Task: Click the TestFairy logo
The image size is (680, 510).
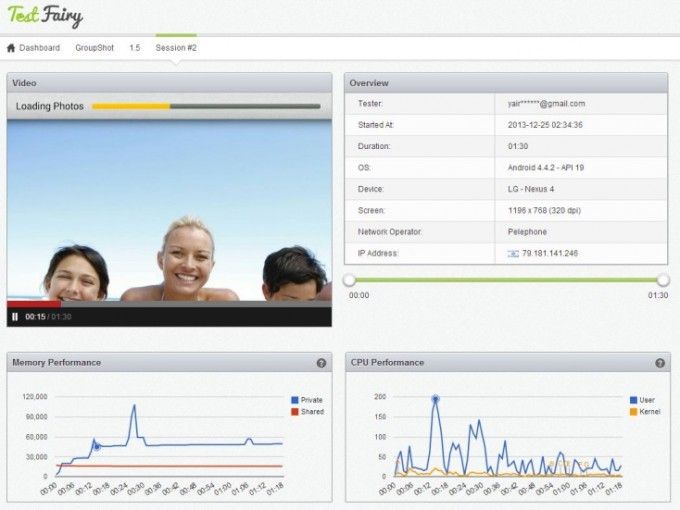Action: 45,16
